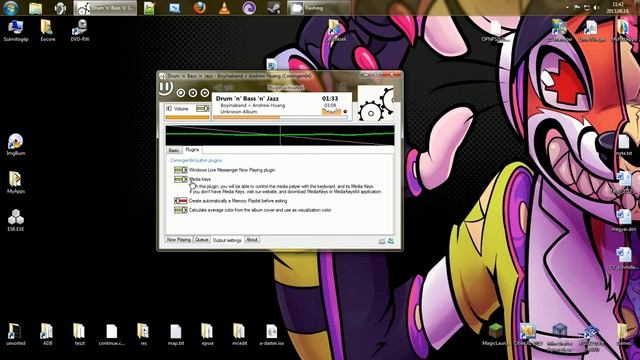Select the unsorted folder on desktop
Image resolution: width=640 pixels, height=360 pixels.
[x=16, y=334]
